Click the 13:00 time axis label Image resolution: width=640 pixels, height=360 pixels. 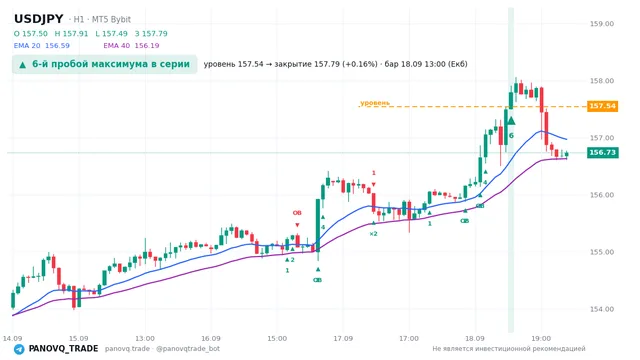point(145,338)
